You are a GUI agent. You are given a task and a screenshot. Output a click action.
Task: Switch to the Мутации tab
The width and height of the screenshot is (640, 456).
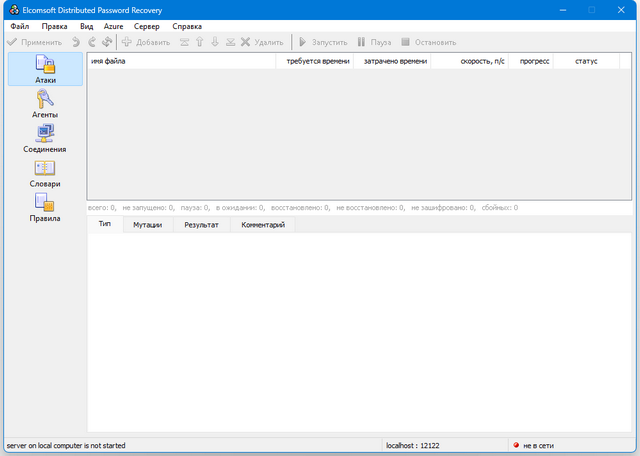point(148,225)
